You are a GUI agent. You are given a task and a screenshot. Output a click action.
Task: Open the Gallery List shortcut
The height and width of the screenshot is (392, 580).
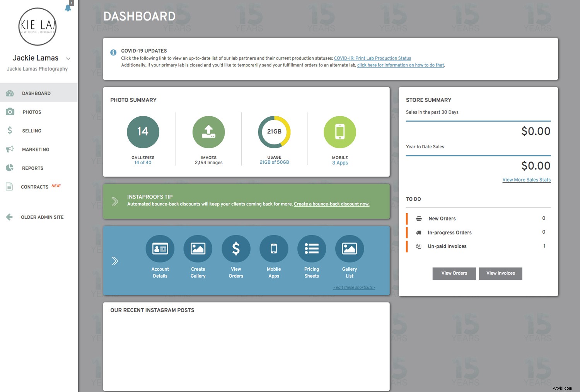tap(349, 249)
